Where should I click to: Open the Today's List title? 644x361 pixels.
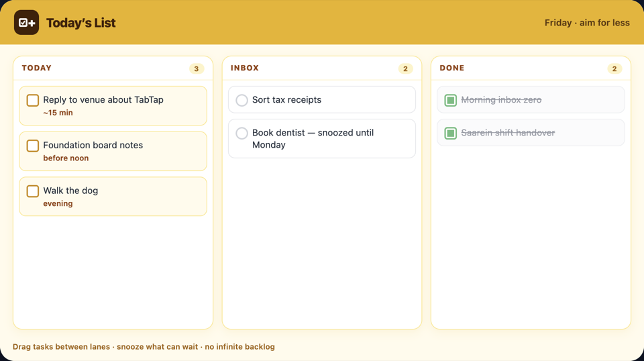click(81, 23)
